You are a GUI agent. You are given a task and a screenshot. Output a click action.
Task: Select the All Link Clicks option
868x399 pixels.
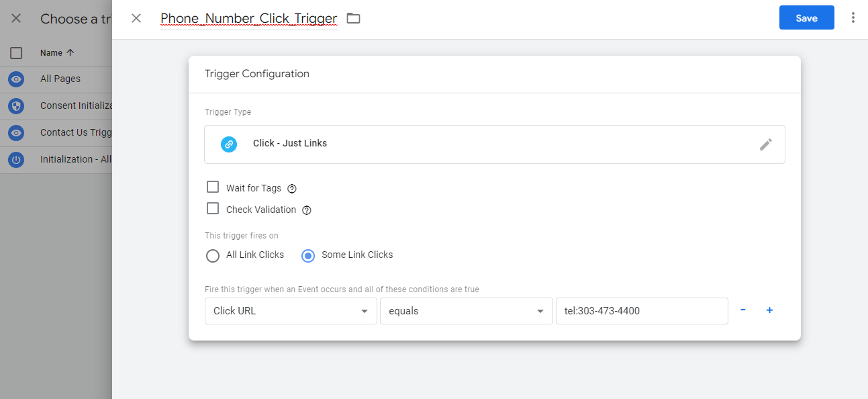tap(213, 255)
